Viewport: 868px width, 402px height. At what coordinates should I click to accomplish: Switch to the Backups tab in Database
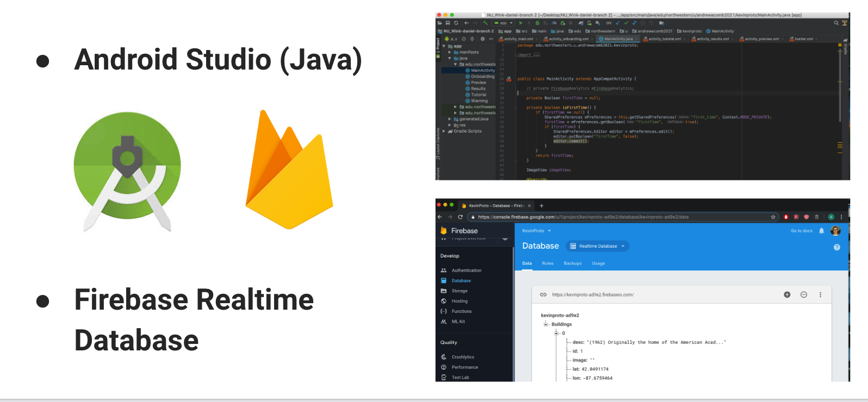pos(573,263)
